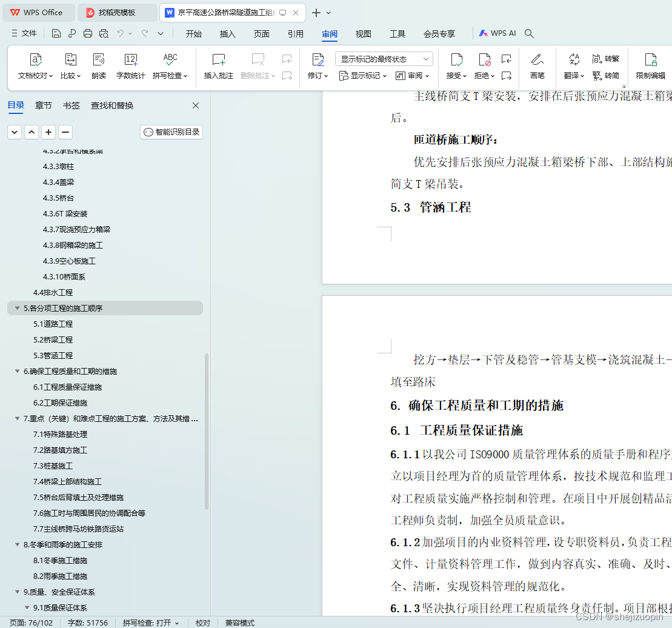Viewport: 672px width, 628px height.
Task: Open the 会员专享 ribbon tab
Action: tap(439, 33)
